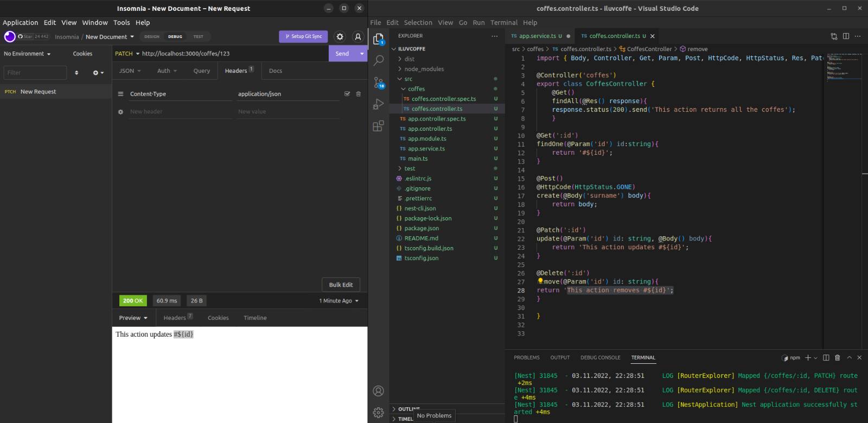Open VS Code Terminal menu
This screenshot has width=868, height=423.
[504, 22]
